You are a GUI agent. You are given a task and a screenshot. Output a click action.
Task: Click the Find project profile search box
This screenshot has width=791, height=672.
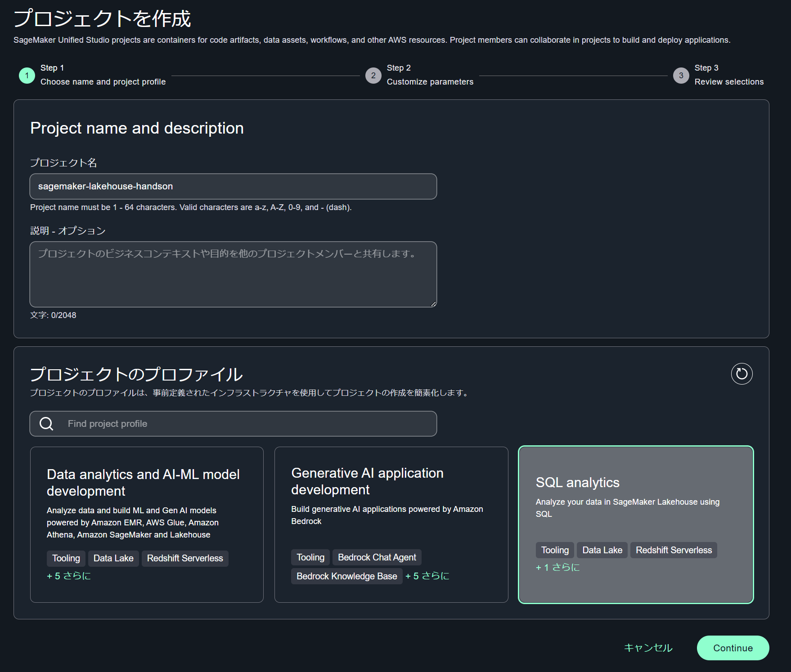click(233, 424)
